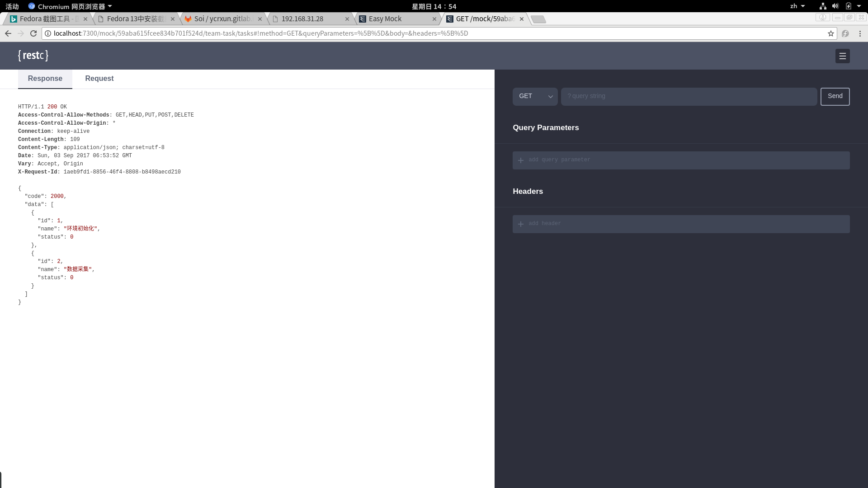Click the Chromium browser icon in taskbar
Viewport: 868px width, 488px height.
[32, 6]
